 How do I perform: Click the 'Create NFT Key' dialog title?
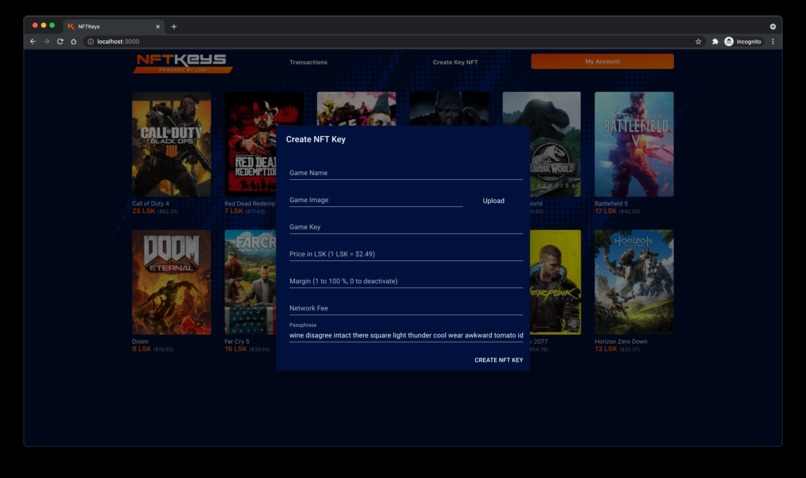(x=316, y=139)
